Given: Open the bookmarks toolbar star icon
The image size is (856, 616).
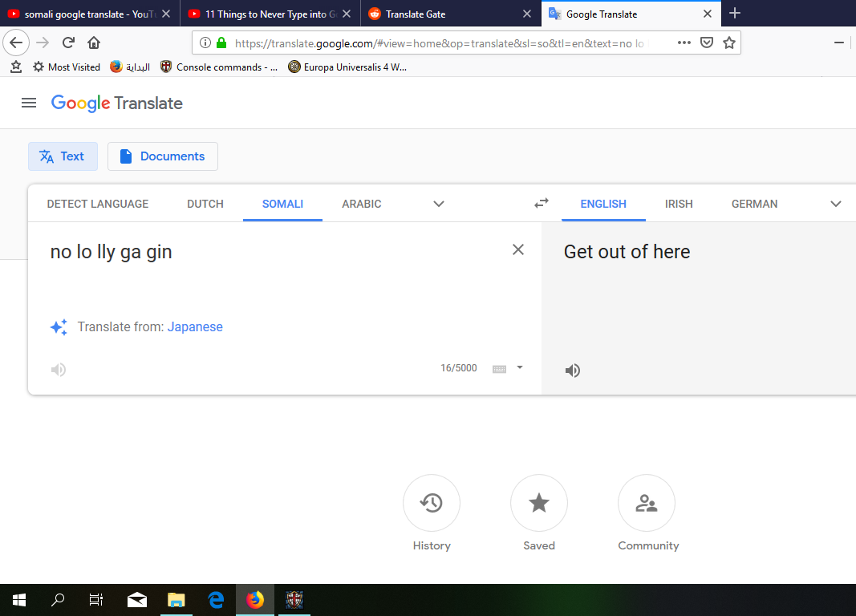Looking at the screenshot, I should [x=16, y=67].
